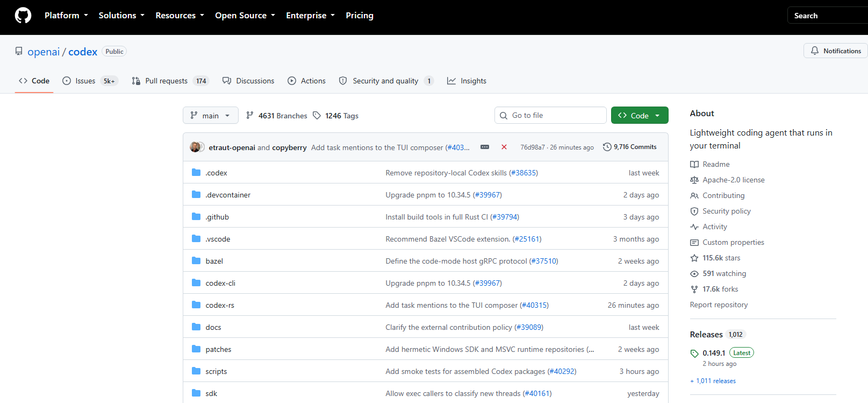
Task: Click the stars icon in About
Action: click(694, 258)
